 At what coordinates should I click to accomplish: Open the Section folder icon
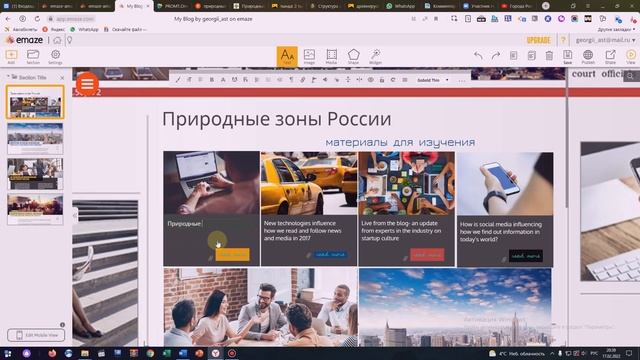pyautogui.click(x=33, y=56)
